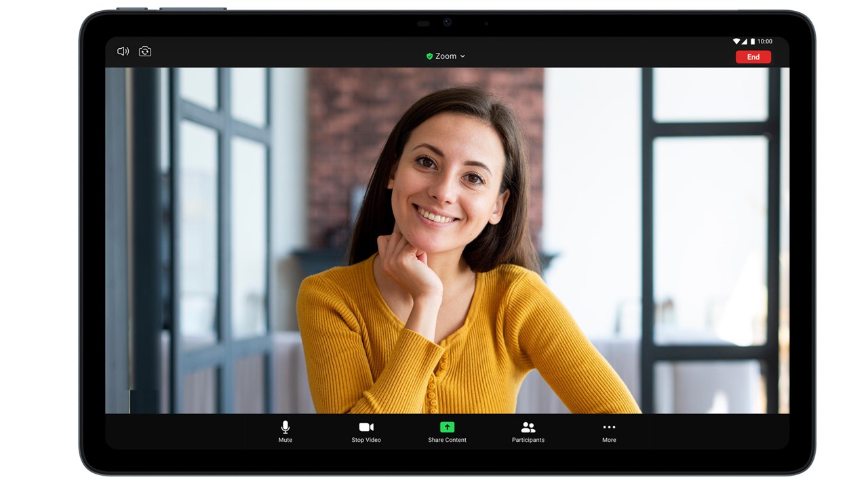Turn off camera with video camera icon
868x488 pixels.
tap(366, 426)
